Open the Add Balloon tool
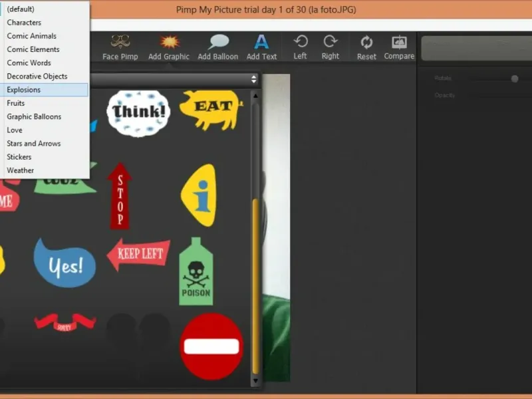 [218, 47]
